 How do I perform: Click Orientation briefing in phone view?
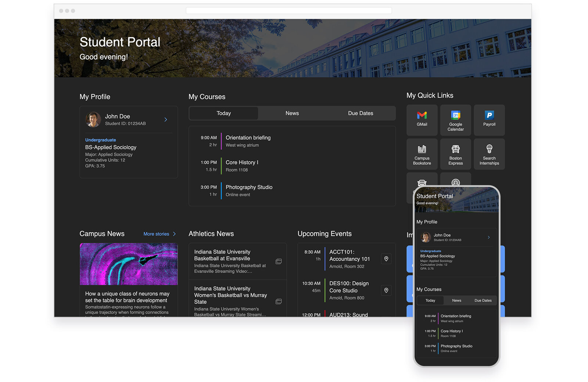(x=456, y=318)
